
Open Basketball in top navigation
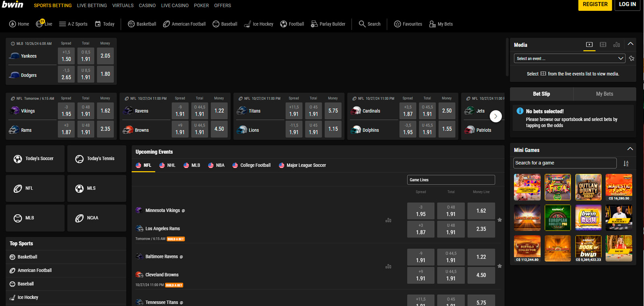click(x=142, y=24)
